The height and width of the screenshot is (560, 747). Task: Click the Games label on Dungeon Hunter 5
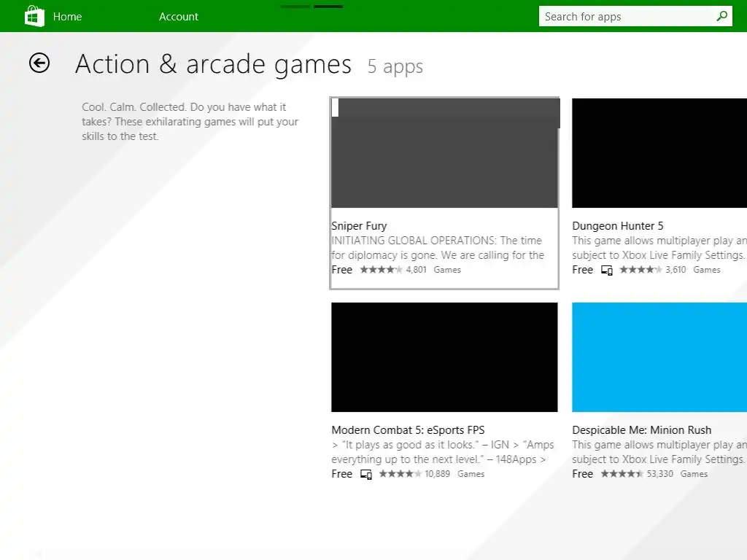pos(706,270)
